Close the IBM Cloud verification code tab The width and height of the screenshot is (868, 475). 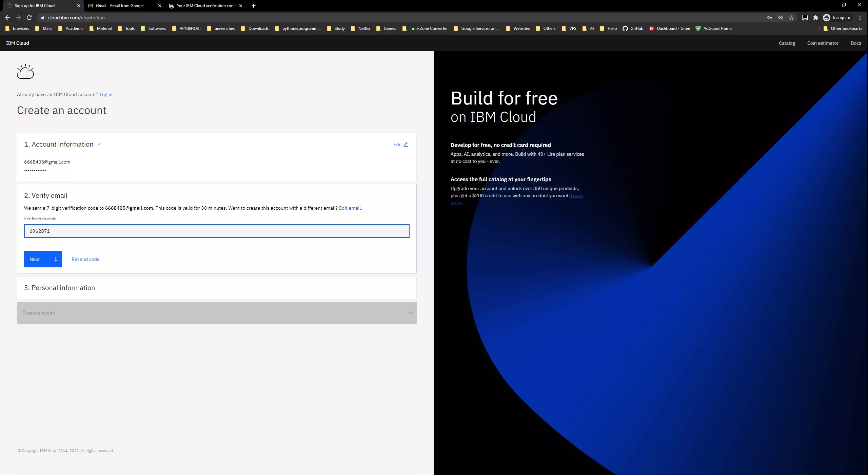click(241, 6)
